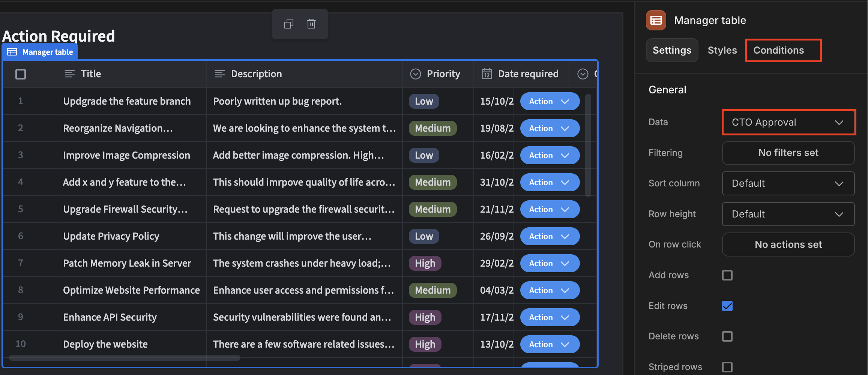This screenshot has height=375, width=868.
Task: Click the No filters set button
Action: 788,153
